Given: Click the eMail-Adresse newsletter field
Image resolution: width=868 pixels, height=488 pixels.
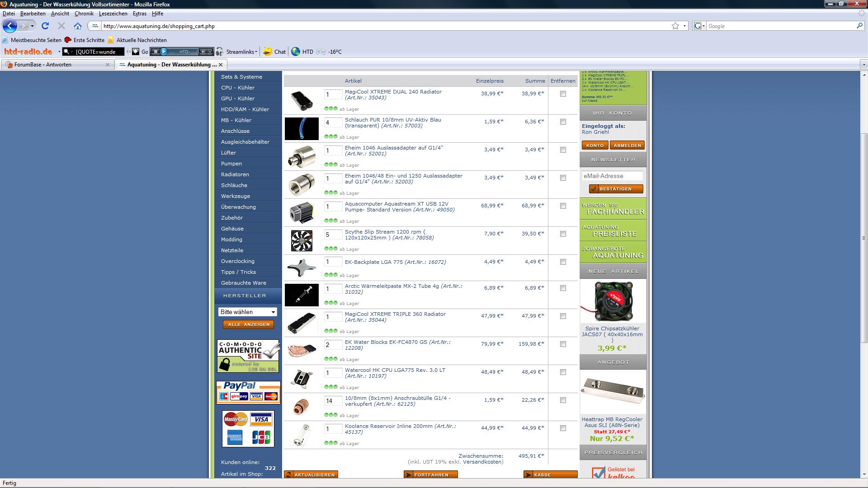Looking at the screenshot, I should [x=612, y=176].
